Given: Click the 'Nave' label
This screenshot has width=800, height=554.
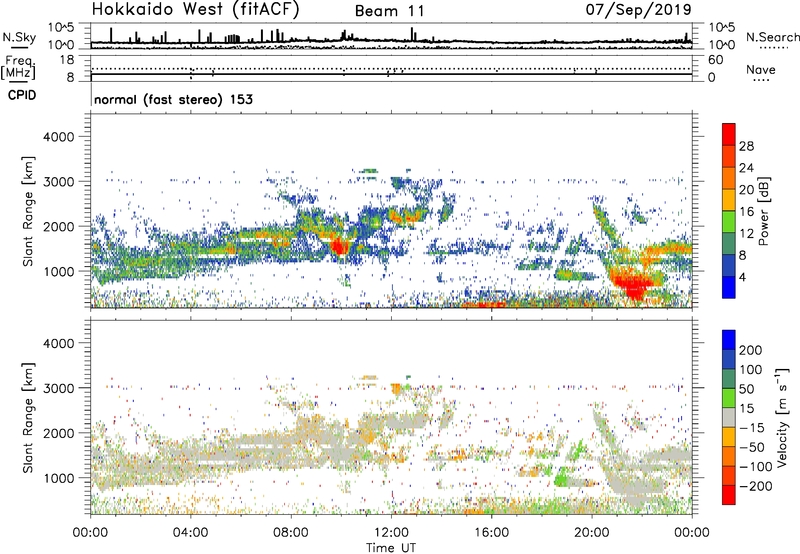Looking at the screenshot, I should pyautogui.click(x=761, y=69).
